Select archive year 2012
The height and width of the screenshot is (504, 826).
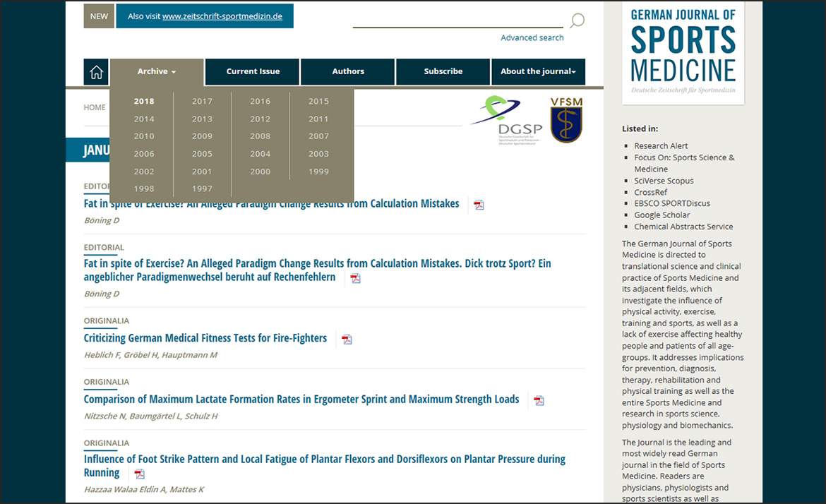coord(261,119)
